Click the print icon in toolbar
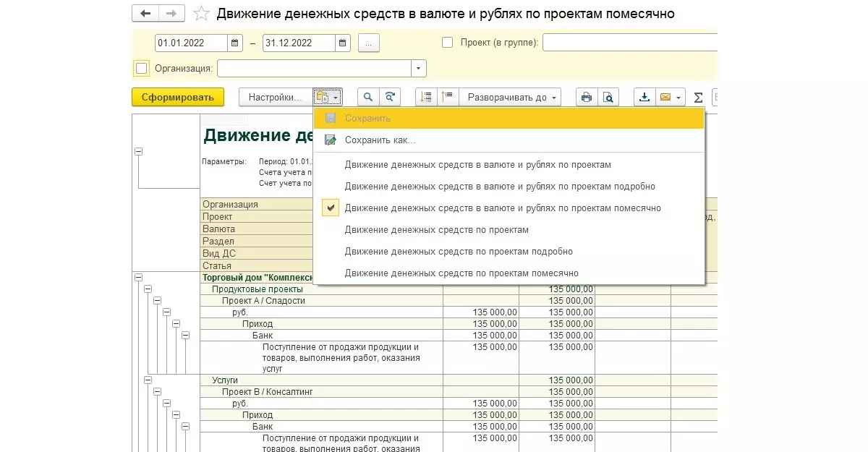The width and height of the screenshot is (868, 452). 587,97
